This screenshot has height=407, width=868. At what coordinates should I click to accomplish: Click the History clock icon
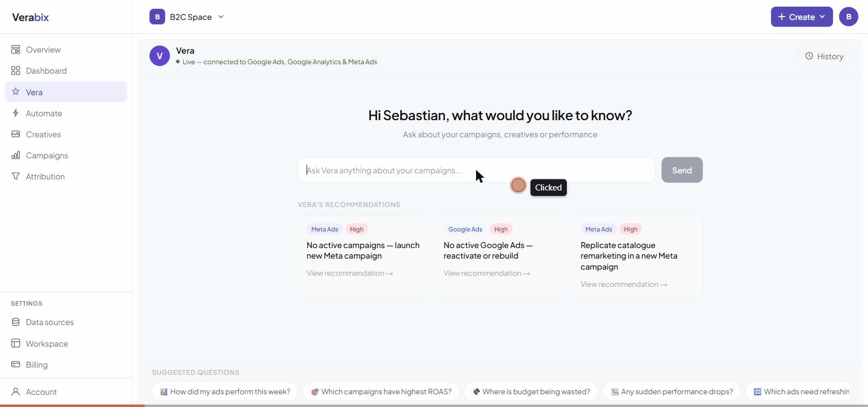(x=809, y=56)
